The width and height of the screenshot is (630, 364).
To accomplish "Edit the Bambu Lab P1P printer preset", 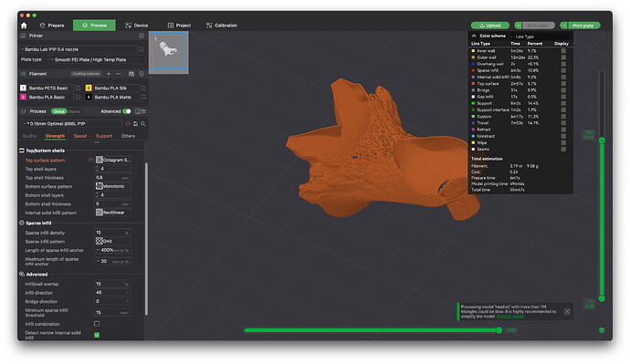I will 141,49.
